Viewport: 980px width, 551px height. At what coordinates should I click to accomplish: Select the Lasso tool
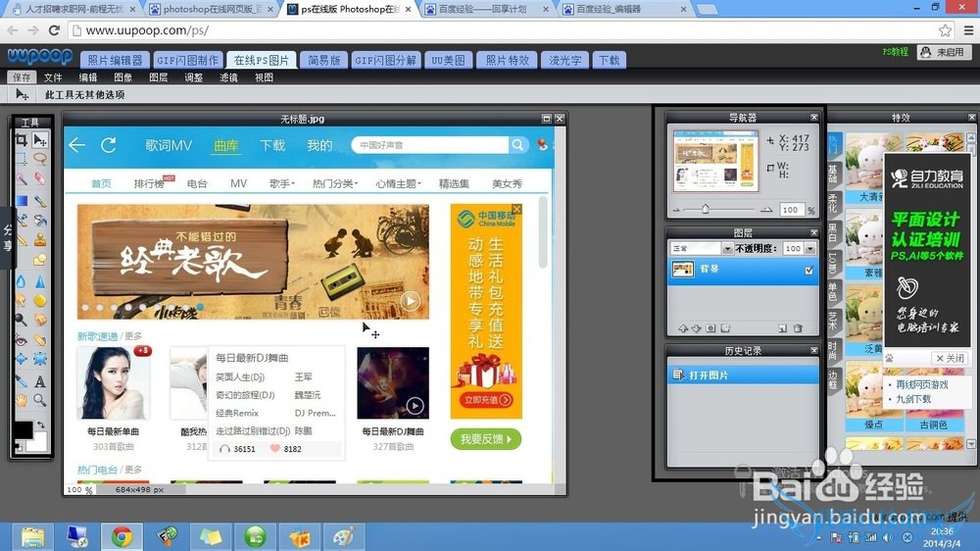(40, 158)
